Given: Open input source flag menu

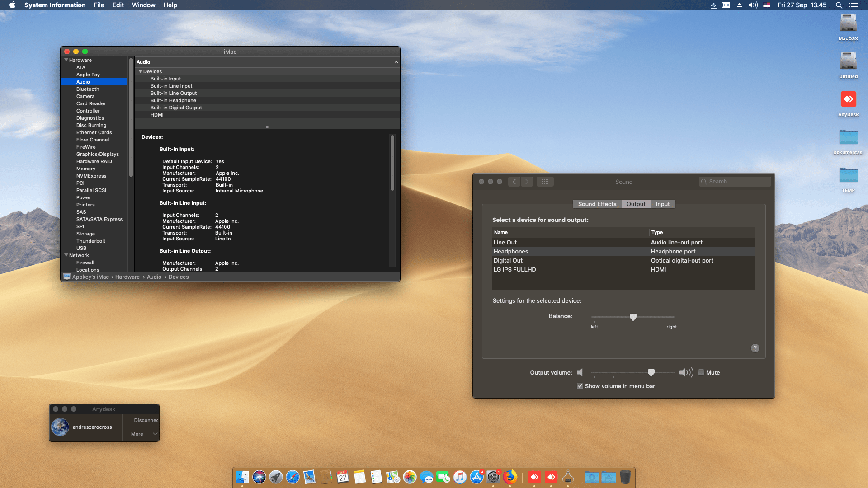Looking at the screenshot, I should [767, 5].
